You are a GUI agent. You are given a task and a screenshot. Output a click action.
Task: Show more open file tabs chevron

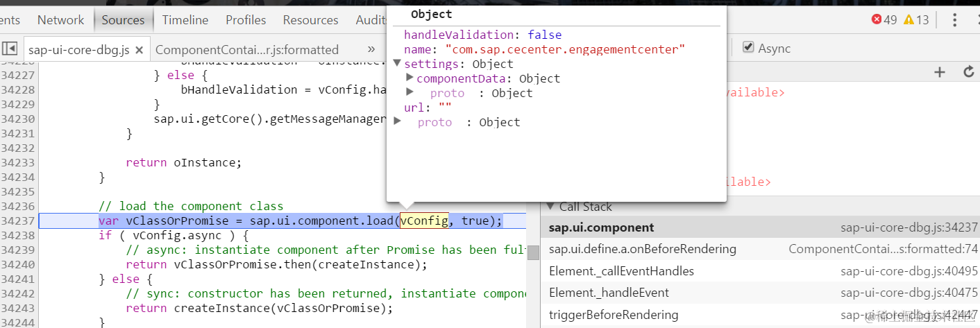click(x=371, y=49)
